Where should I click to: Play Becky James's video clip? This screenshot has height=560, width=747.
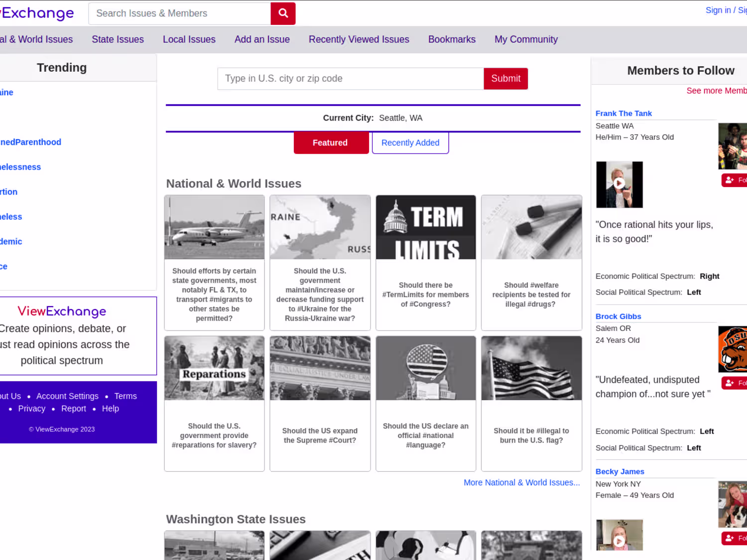(x=620, y=535)
